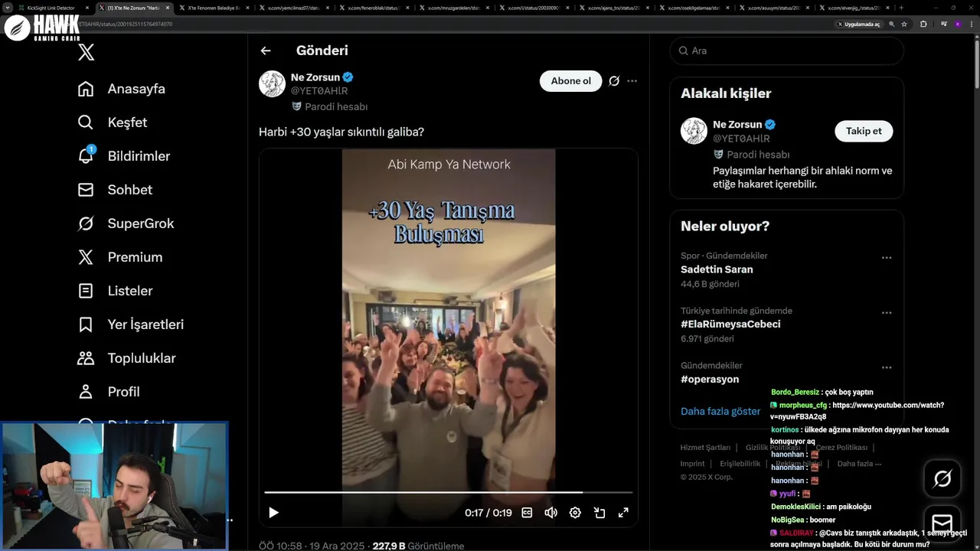Click Uygulamada aç in the address bar
980x551 pixels.
pos(857,24)
